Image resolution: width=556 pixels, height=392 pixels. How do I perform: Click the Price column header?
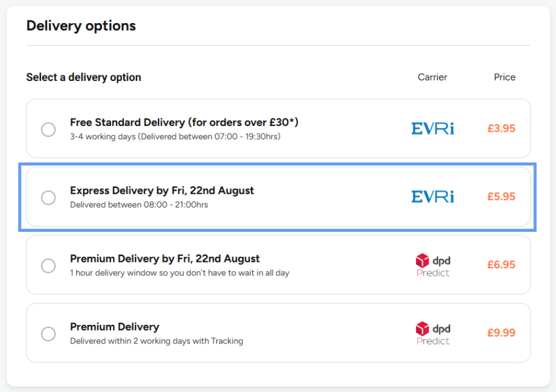coord(504,77)
